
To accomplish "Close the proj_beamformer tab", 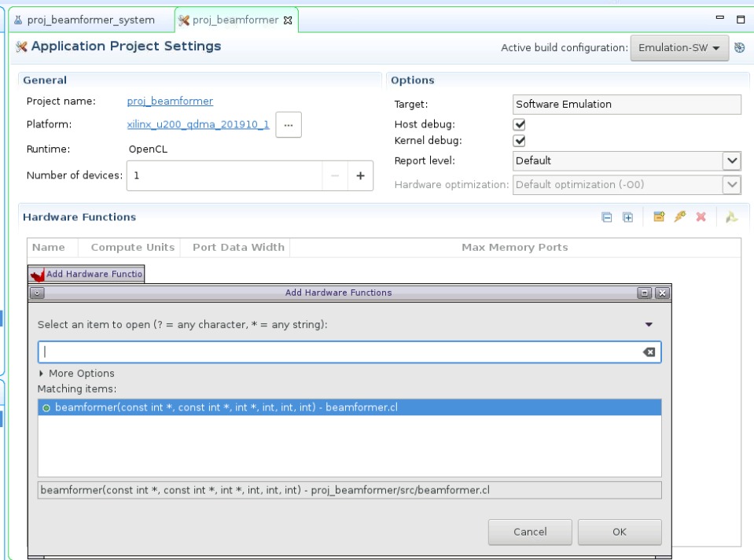I will [x=288, y=20].
